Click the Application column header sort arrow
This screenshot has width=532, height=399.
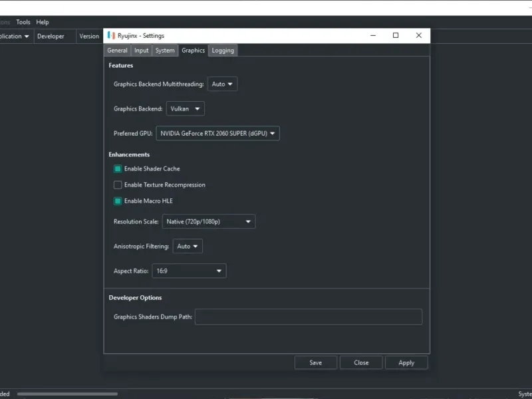pos(27,37)
